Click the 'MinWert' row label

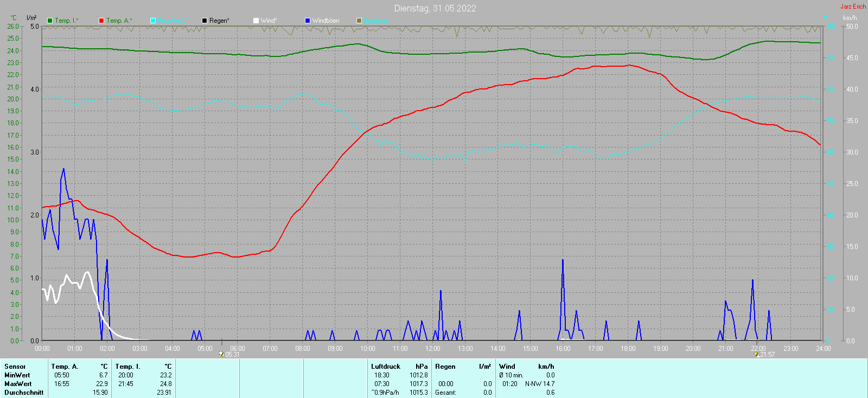[x=17, y=375]
